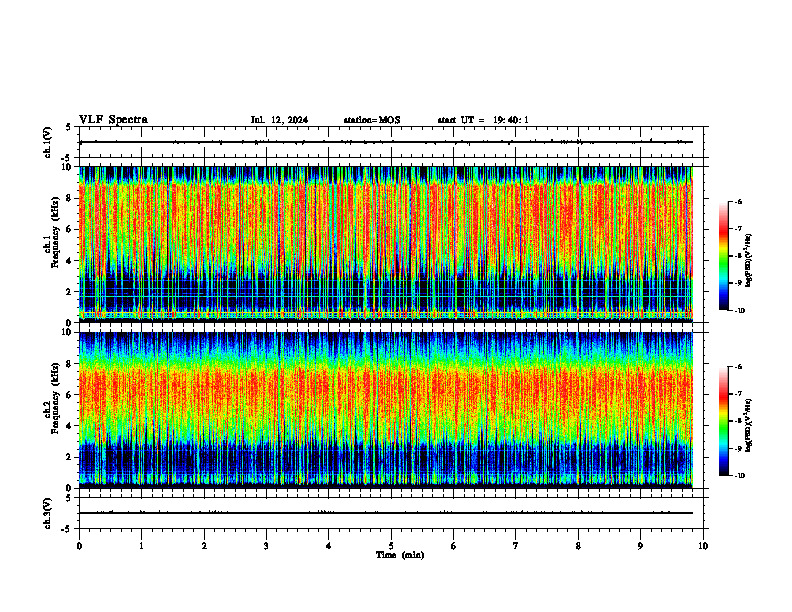792x612 pixels.
Task: Click the "Time (min)" axis title
Action: pos(400,555)
